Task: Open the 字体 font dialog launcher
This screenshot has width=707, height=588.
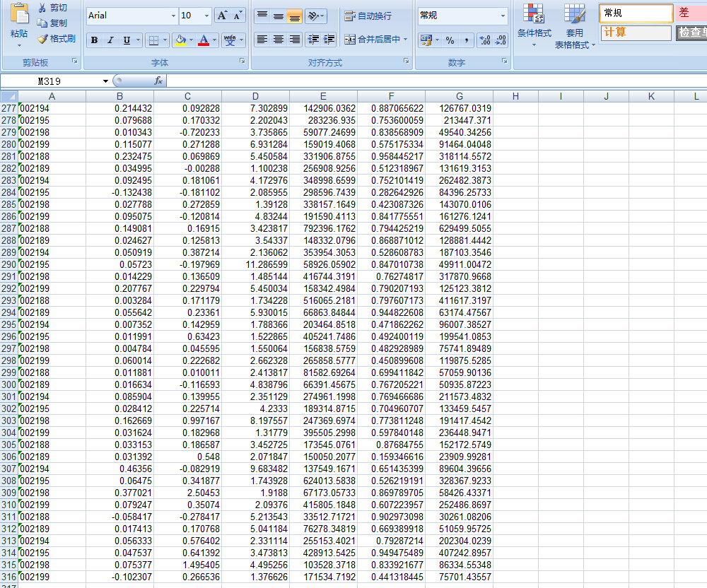Action: click(x=243, y=61)
